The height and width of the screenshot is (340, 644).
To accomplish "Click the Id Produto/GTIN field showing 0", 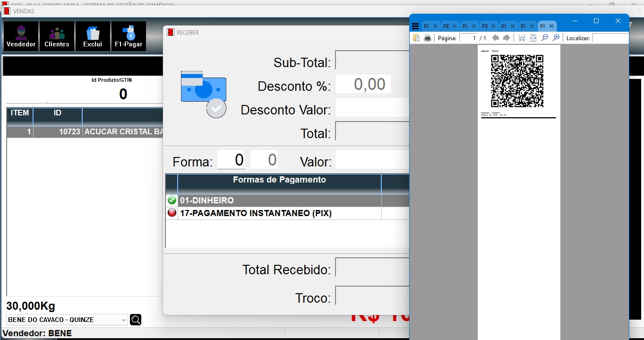I will click(123, 94).
